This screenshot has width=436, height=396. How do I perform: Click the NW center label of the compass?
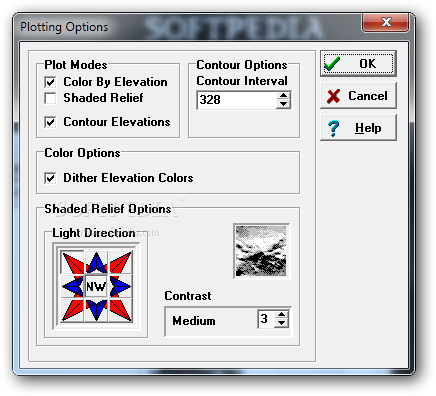[x=96, y=286]
